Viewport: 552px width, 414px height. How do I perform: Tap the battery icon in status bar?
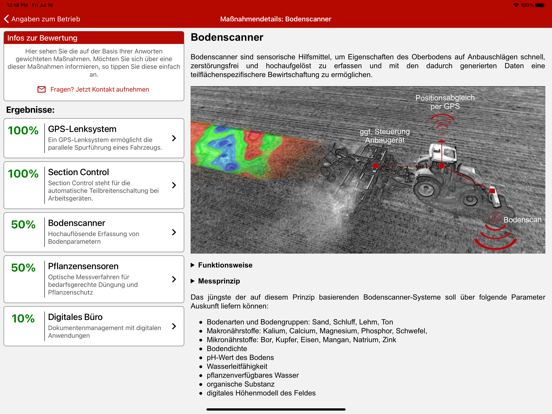point(540,5)
